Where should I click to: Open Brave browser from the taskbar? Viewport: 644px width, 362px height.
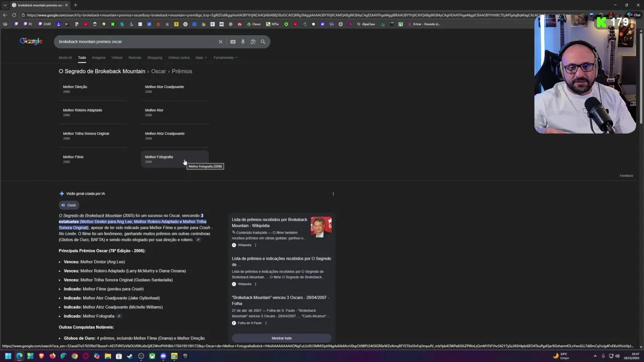pyautogui.click(x=41, y=356)
